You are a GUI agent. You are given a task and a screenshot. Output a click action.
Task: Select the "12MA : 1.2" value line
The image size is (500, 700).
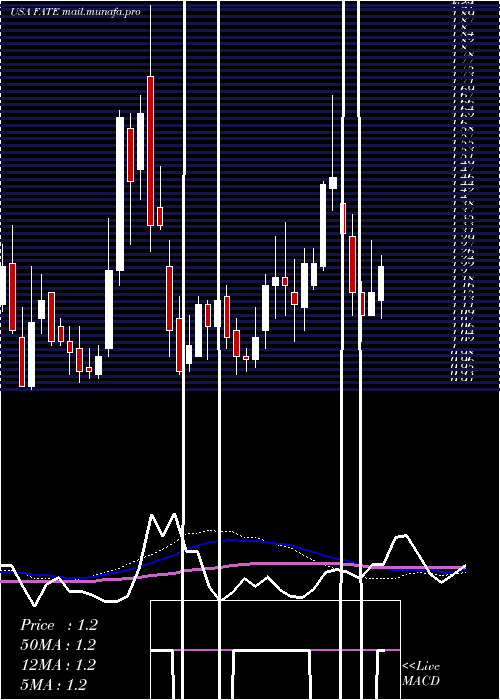coord(58,665)
